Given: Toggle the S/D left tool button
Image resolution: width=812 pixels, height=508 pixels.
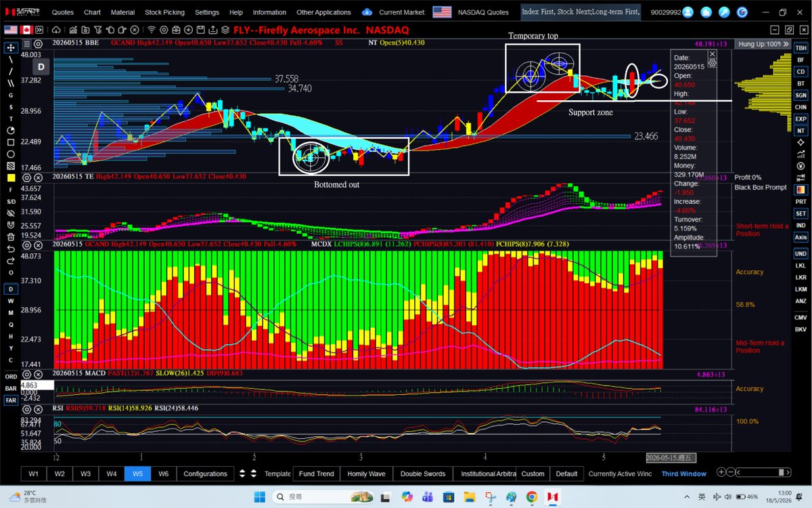Looking at the screenshot, I should pyautogui.click(x=11, y=201).
